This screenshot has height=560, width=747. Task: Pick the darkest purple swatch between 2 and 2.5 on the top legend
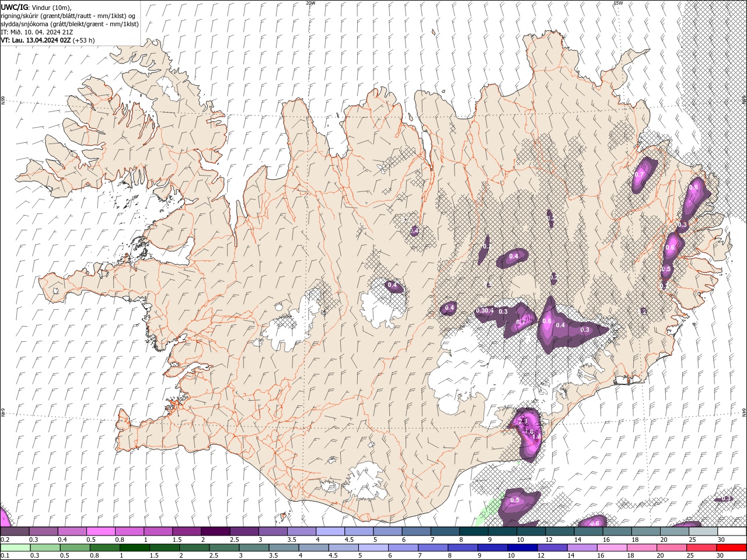pos(215,531)
